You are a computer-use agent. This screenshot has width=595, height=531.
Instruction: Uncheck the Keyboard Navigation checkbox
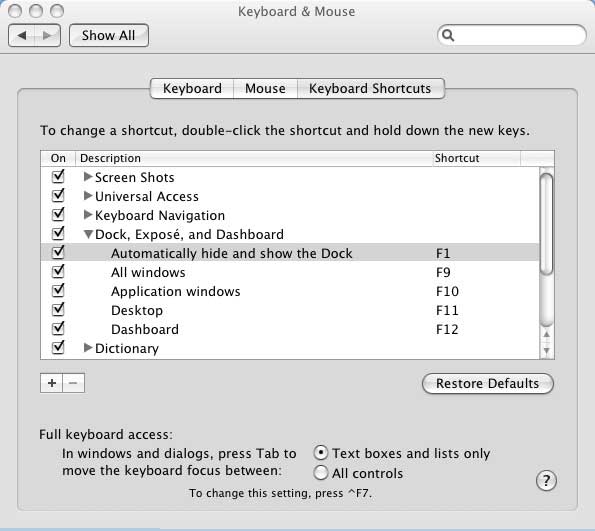click(58, 214)
